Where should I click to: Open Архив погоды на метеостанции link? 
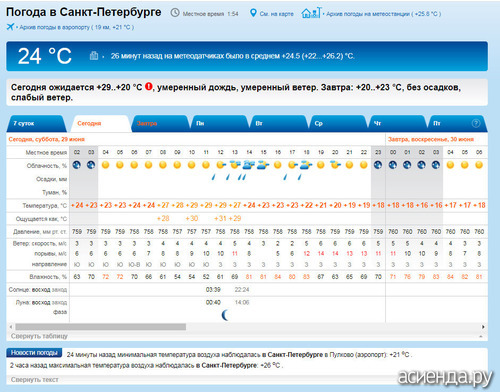tap(383, 14)
